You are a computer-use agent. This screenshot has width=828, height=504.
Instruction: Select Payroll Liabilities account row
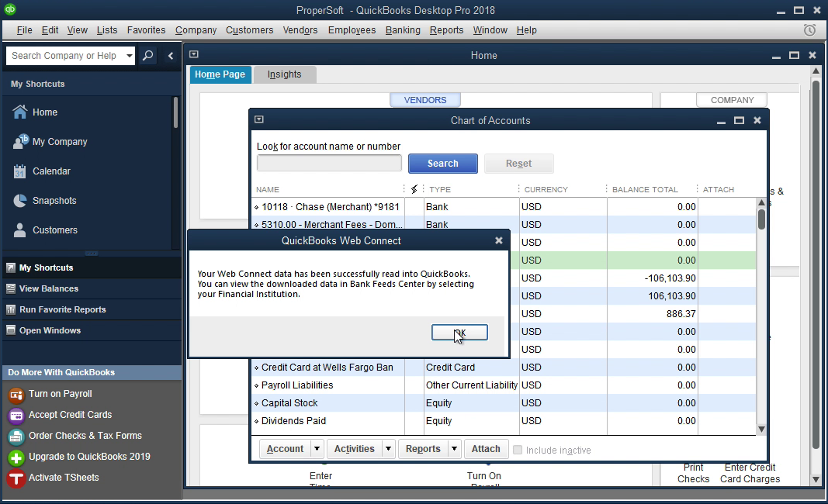[x=504, y=385]
